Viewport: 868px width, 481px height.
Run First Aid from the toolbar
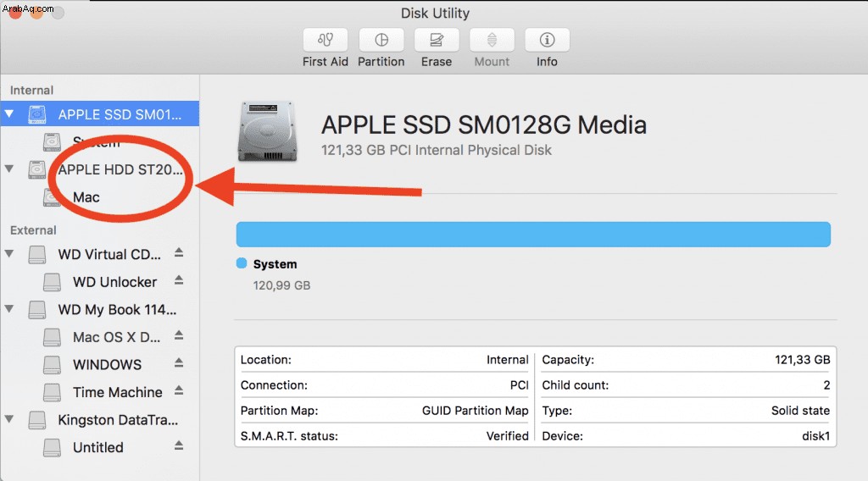click(x=325, y=41)
